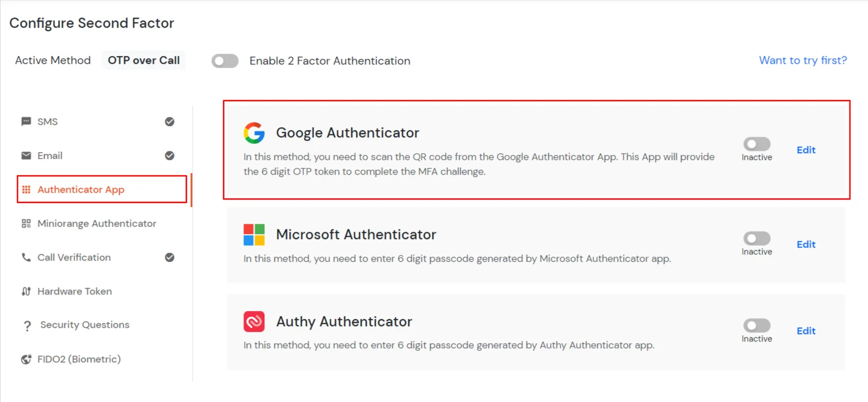Screen dimensions: 868x402
Task: Open the Miniorange Authenticator menu item
Action: [97, 223]
